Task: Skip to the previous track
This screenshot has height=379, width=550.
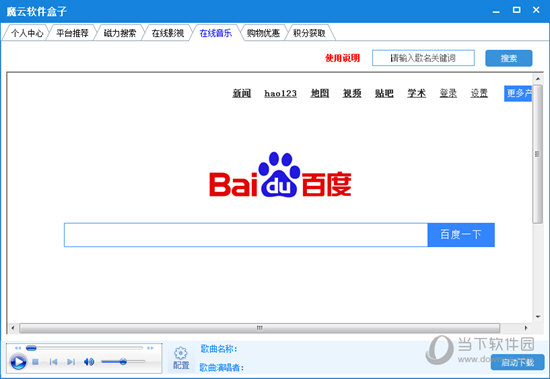Action: pos(53,361)
